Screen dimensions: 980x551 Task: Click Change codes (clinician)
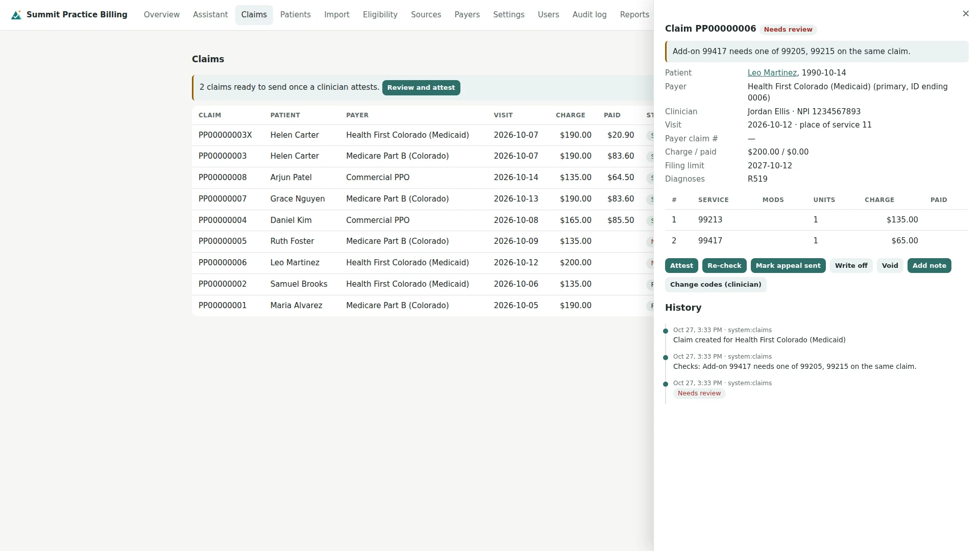click(x=716, y=285)
